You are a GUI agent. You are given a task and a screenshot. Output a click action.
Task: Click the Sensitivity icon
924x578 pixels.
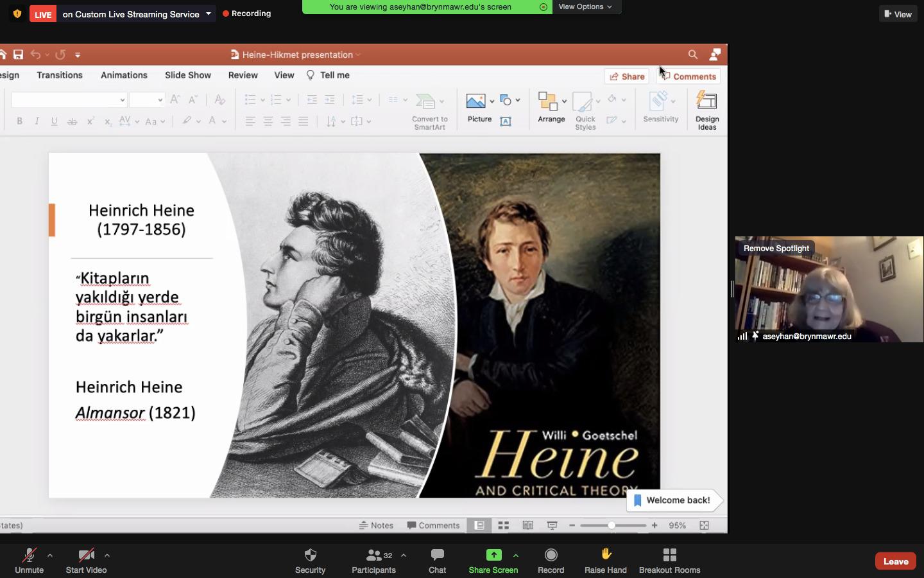tap(658, 101)
